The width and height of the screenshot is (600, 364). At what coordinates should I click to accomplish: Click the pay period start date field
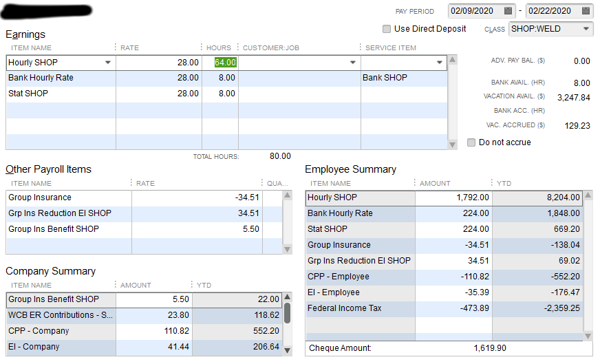click(475, 11)
